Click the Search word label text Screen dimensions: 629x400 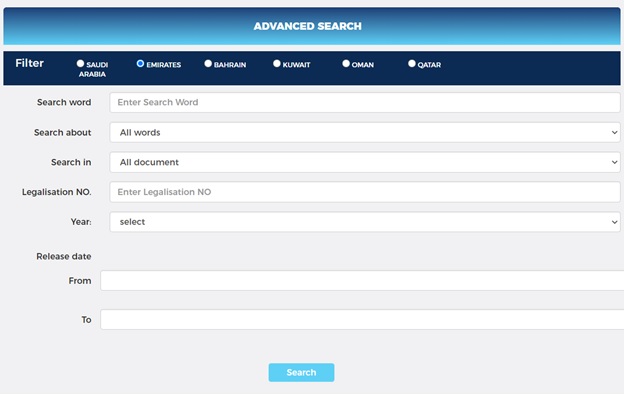point(64,102)
